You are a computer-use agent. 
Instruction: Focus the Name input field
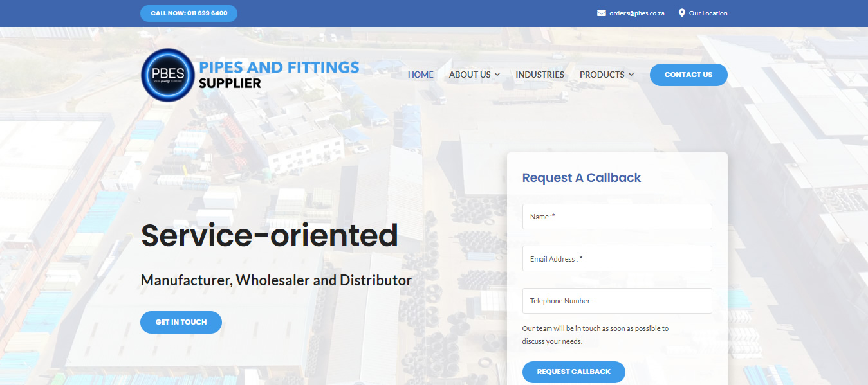[616, 217]
